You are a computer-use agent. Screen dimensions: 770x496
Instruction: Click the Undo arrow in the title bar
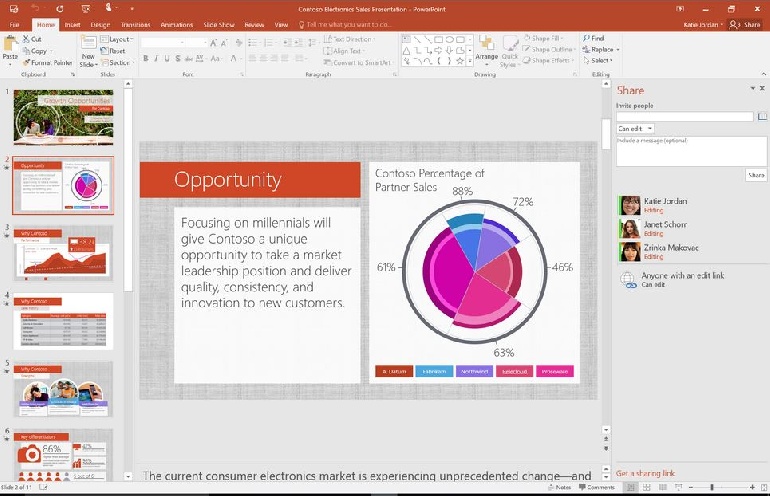click(x=35, y=8)
